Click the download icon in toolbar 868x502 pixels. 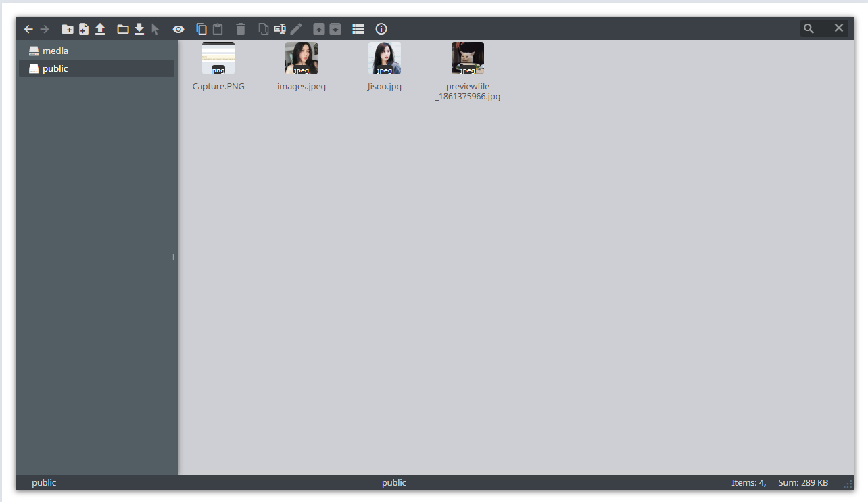[x=139, y=29]
